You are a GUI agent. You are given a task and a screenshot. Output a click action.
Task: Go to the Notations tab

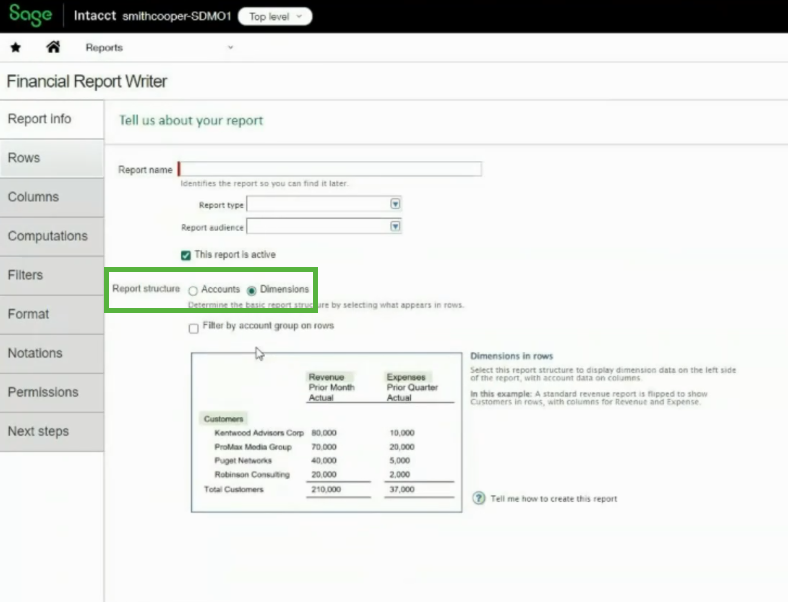(52, 353)
